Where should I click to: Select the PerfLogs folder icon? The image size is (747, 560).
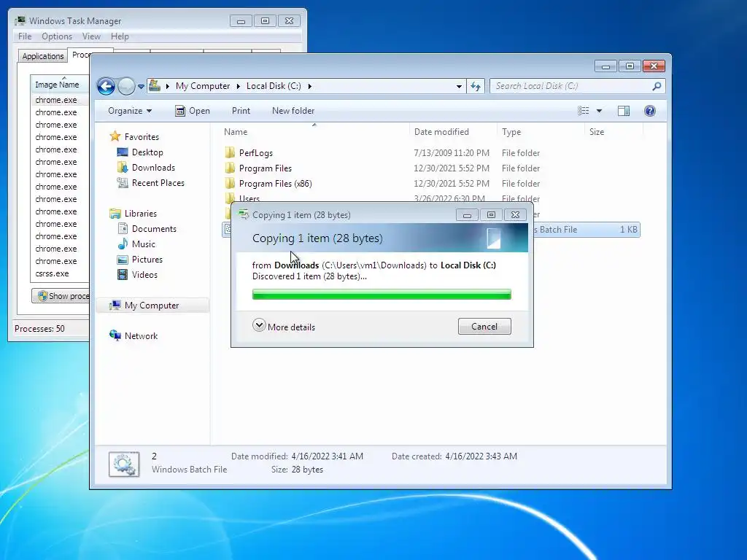point(230,152)
